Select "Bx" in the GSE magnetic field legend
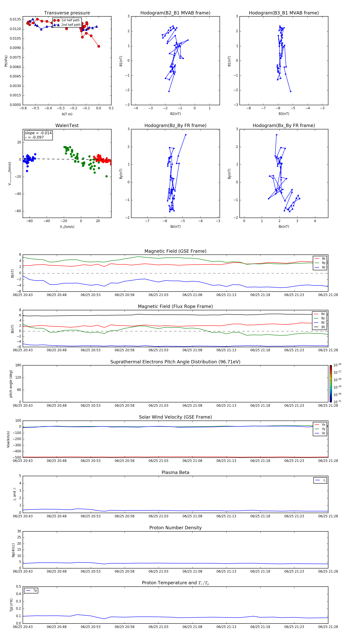The image size is (351, 644). click(320, 259)
